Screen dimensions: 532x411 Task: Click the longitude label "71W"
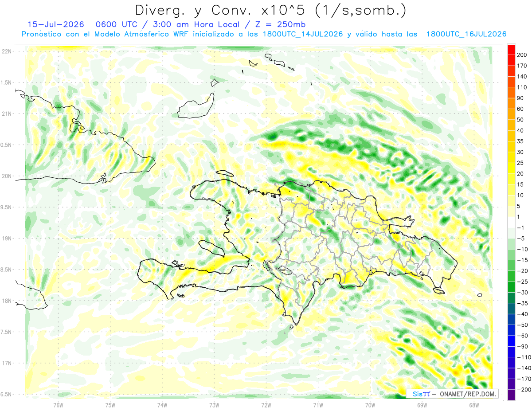[318, 405]
